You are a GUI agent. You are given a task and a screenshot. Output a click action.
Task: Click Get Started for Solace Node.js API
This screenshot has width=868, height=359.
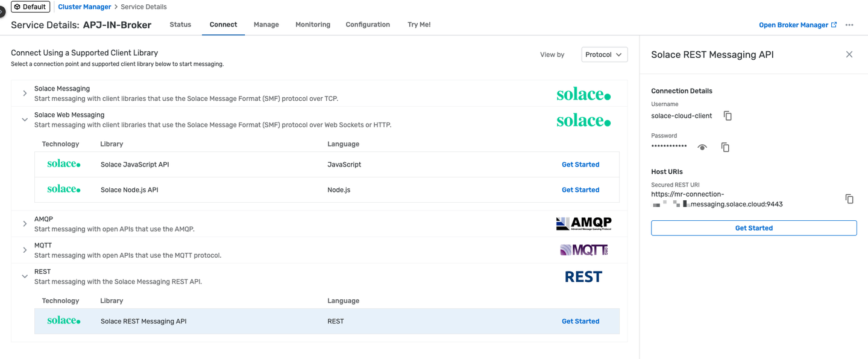click(x=580, y=189)
